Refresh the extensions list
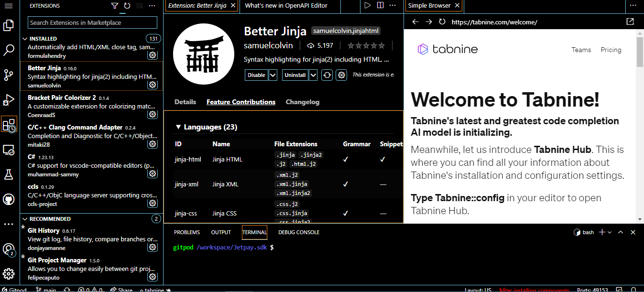This screenshot has width=644, height=292. [x=127, y=6]
